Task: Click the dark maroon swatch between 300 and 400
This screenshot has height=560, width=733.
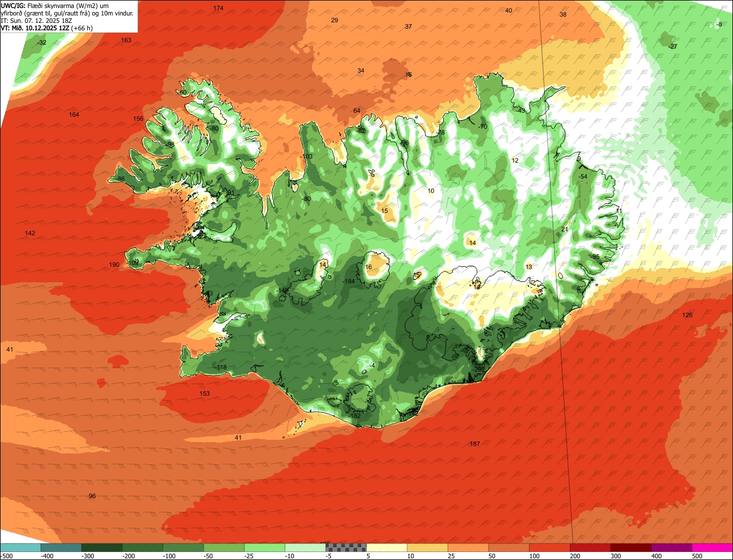Action: (x=631, y=547)
